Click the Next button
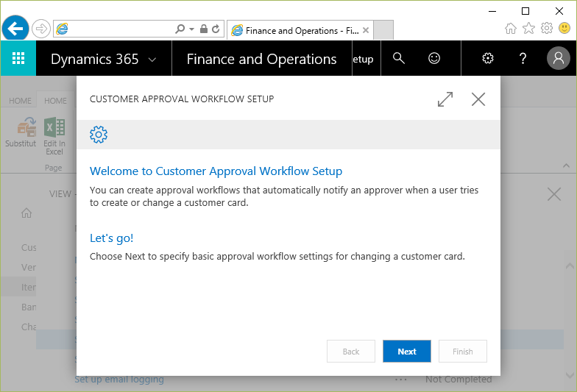This screenshot has width=577, height=392. (x=406, y=352)
